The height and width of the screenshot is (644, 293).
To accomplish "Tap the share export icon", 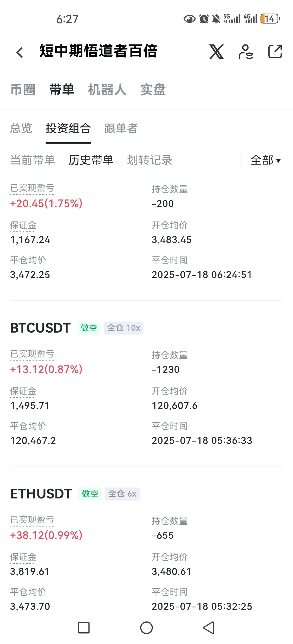I will [275, 51].
